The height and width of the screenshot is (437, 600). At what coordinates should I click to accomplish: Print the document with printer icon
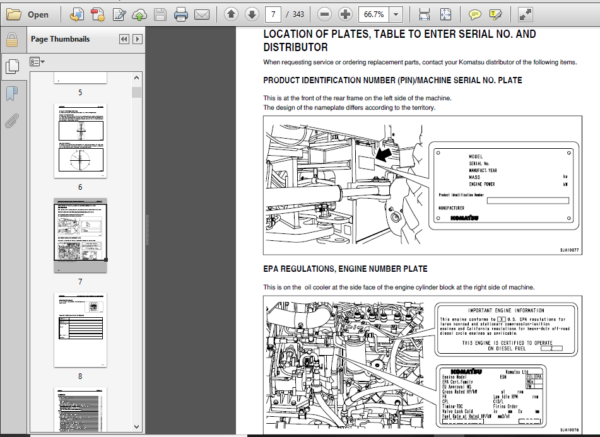181,15
